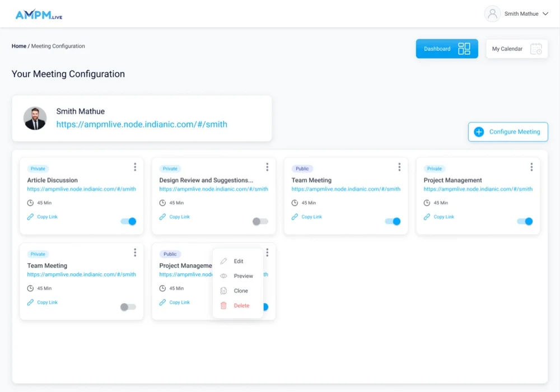Disable the Article Discussion meeting toggle
This screenshot has width=560, height=392.
click(x=128, y=221)
